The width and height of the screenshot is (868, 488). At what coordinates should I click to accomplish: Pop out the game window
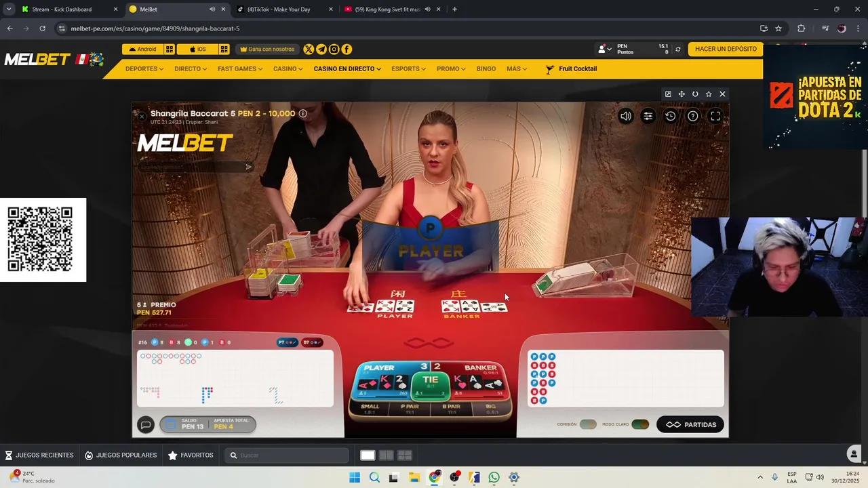coord(668,94)
